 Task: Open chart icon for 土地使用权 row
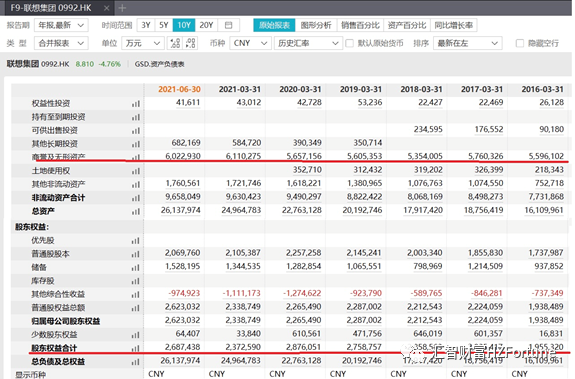[x=136, y=171]
